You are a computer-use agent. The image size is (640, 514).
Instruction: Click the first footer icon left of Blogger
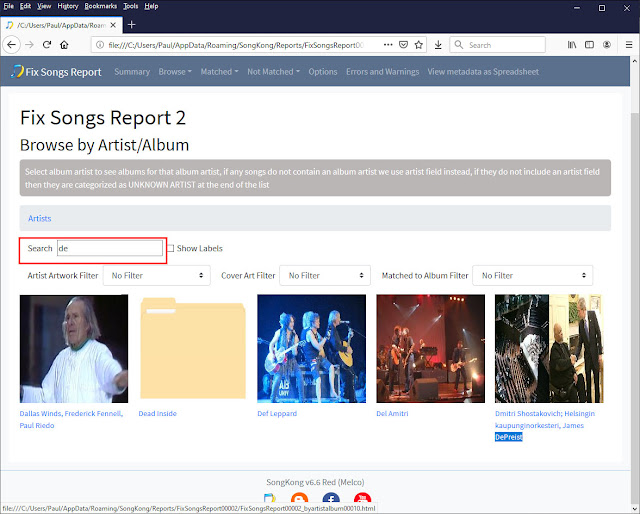coord(269,498)
